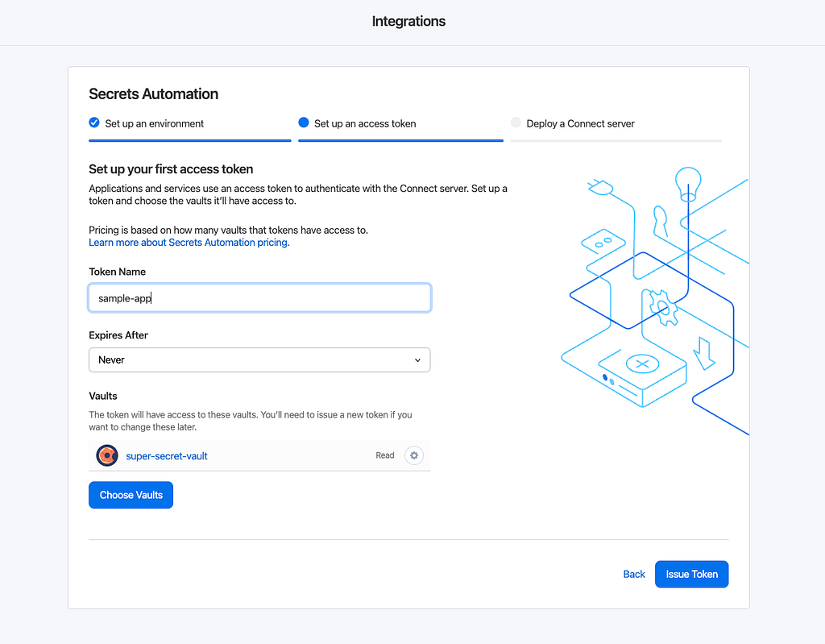Open vault permissions gear icon

coord(414,455)
